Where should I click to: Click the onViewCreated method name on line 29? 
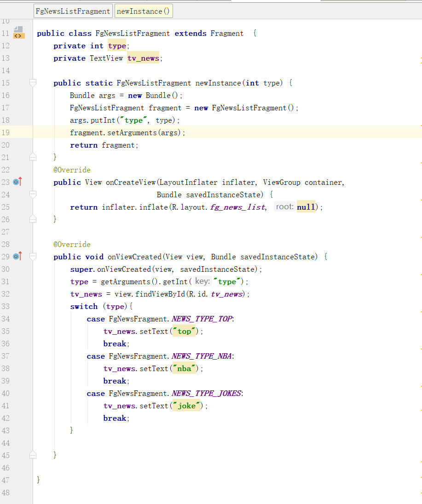pyautogui.click(x=134, y=257)
